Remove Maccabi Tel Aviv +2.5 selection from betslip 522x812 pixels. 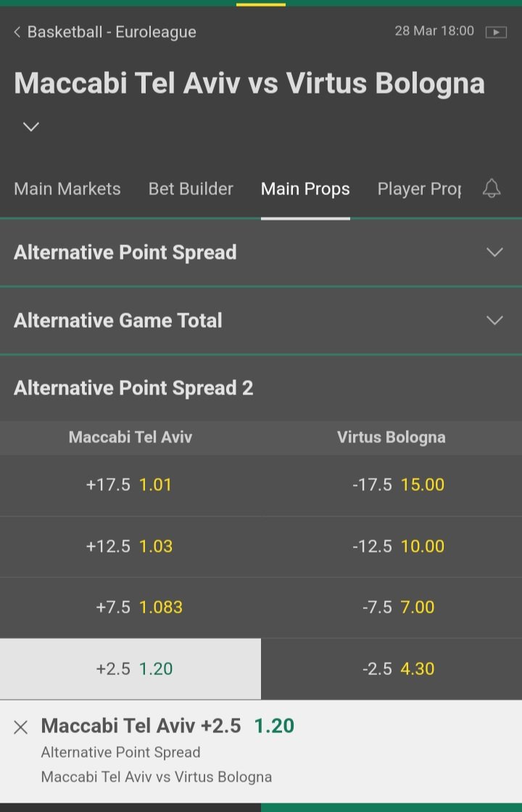pyautogui.click(x=21, y=727)
